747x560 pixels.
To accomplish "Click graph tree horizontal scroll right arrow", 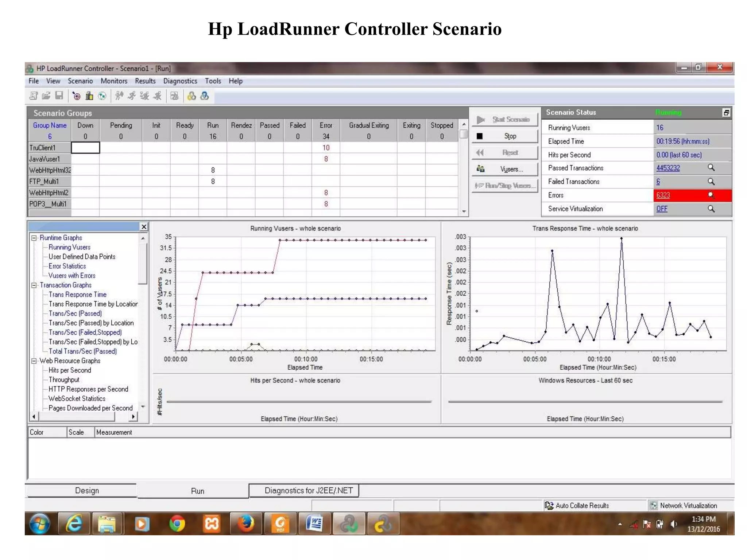I will point(133,416).
